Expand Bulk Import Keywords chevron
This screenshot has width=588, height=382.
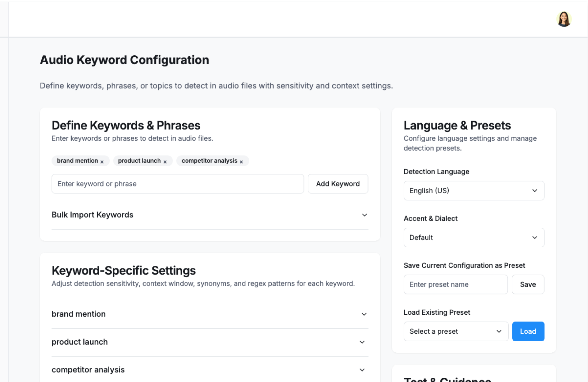tap(364, 215)
